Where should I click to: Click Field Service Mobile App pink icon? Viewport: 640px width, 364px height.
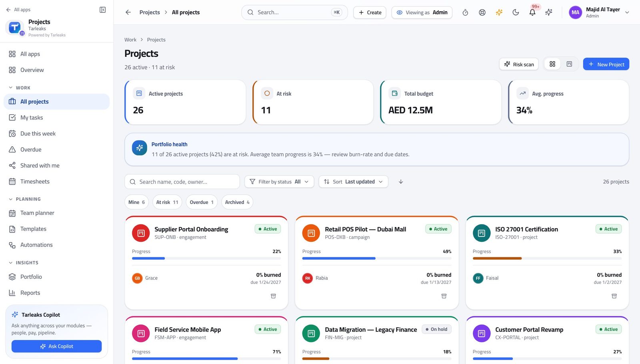tap(141, 334)
